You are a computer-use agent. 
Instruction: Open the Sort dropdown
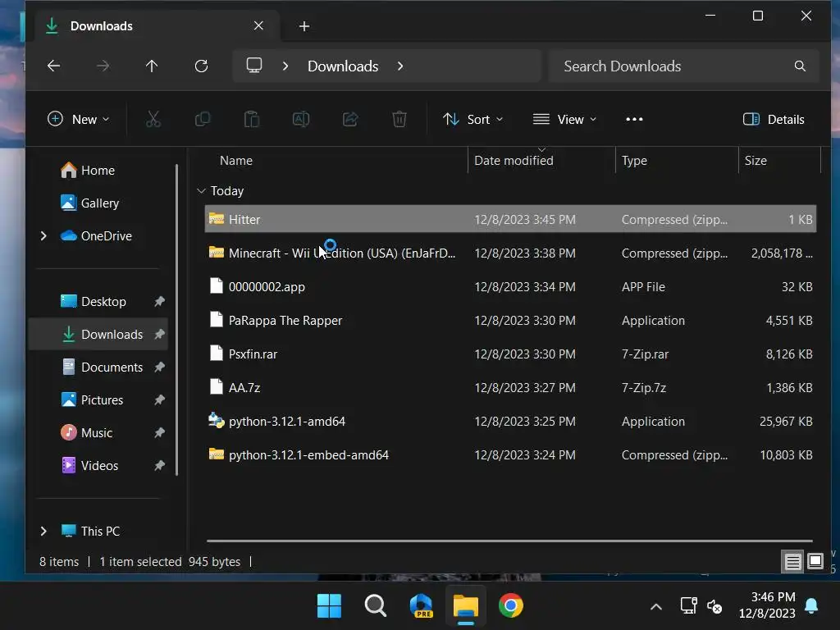[473, 119]
